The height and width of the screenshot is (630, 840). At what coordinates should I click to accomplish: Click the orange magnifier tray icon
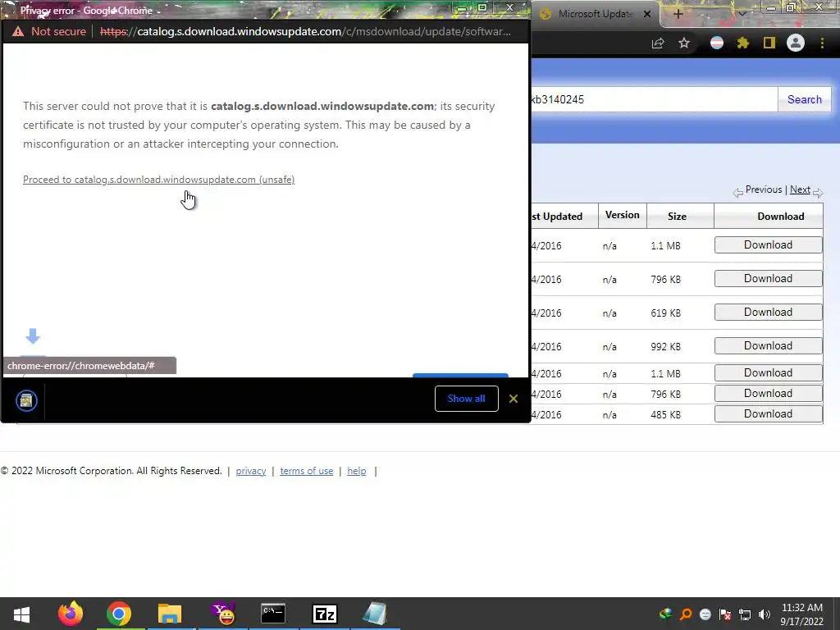[686, 614]
